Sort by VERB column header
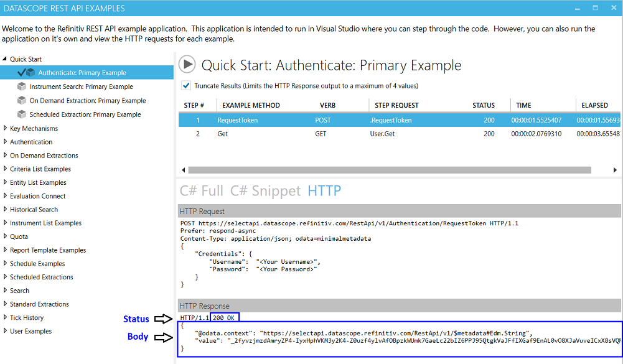623x364 pixels. (x=328, y=105)
